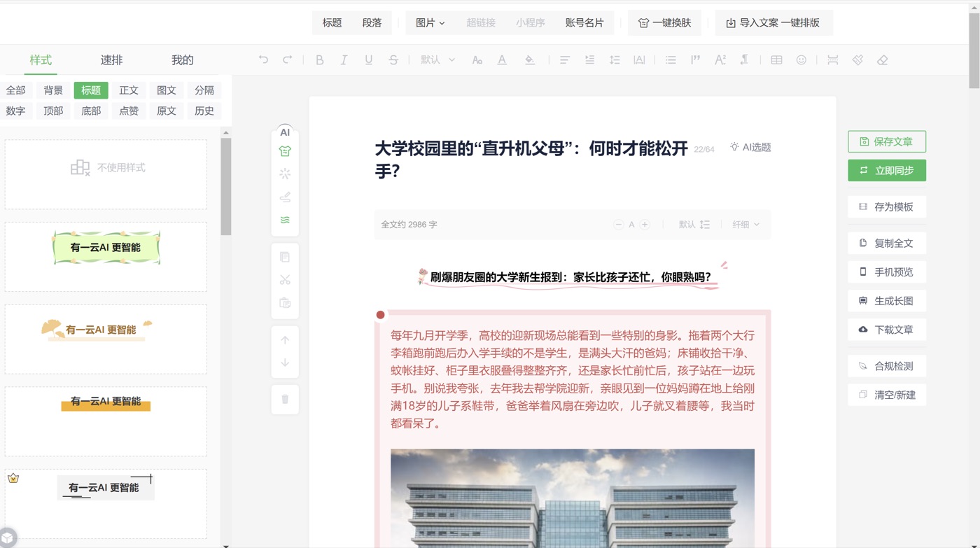
Task: Click the text alignment icon
Action: 564,60
